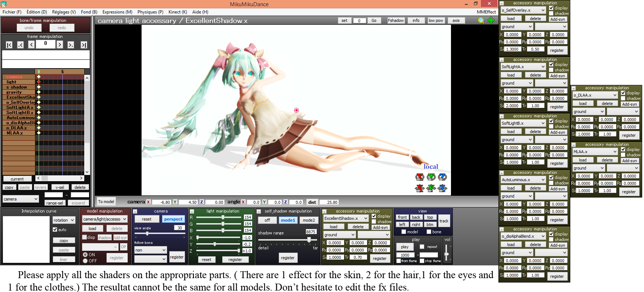Click the camera keyframe diamond at frame 0

tap(39, 77)
